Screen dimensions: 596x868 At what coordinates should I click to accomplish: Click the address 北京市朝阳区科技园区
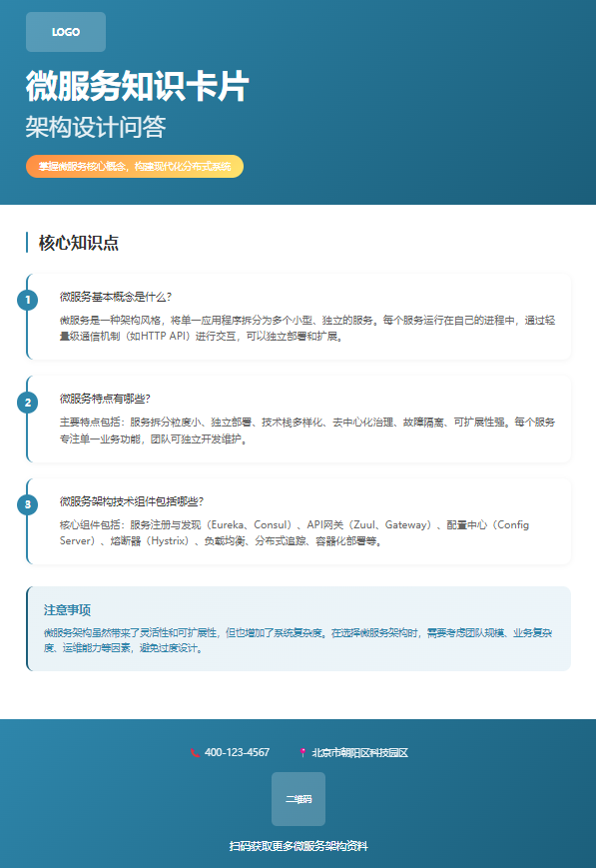coord(359,753)
